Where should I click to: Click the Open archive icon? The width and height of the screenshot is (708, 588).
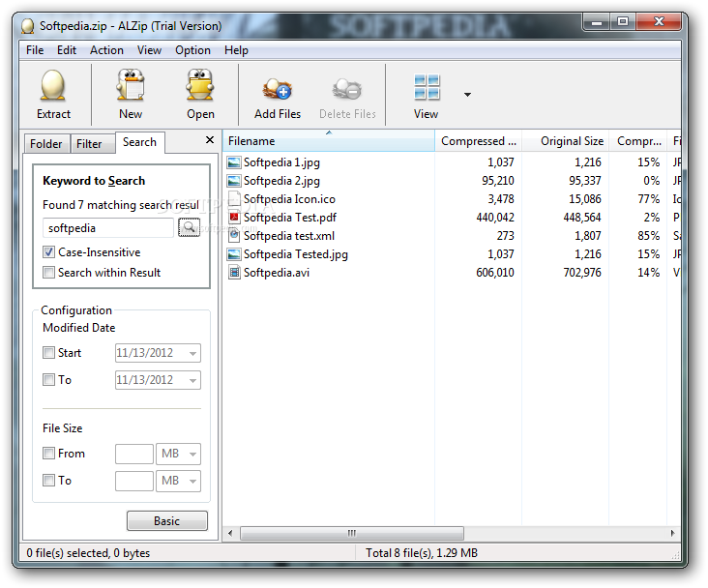[200, 85]
